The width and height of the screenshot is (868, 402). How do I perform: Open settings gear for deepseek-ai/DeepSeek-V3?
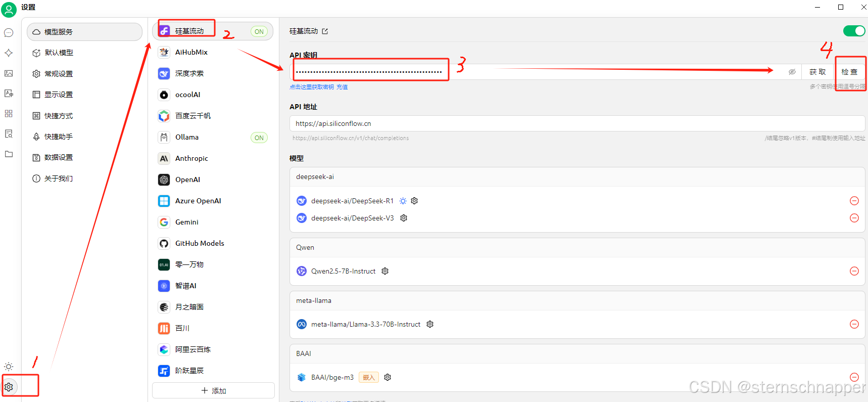coord(404,218)
